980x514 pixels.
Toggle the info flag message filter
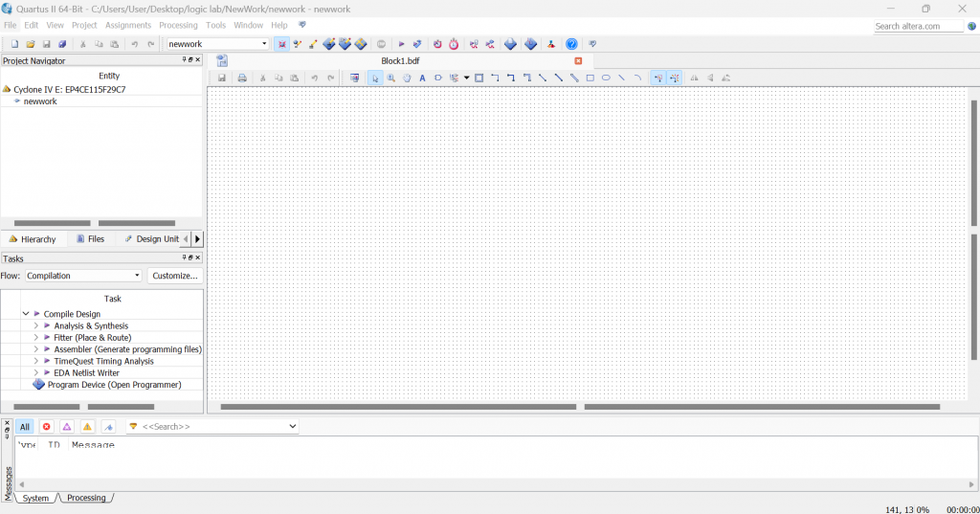[108, 427]
